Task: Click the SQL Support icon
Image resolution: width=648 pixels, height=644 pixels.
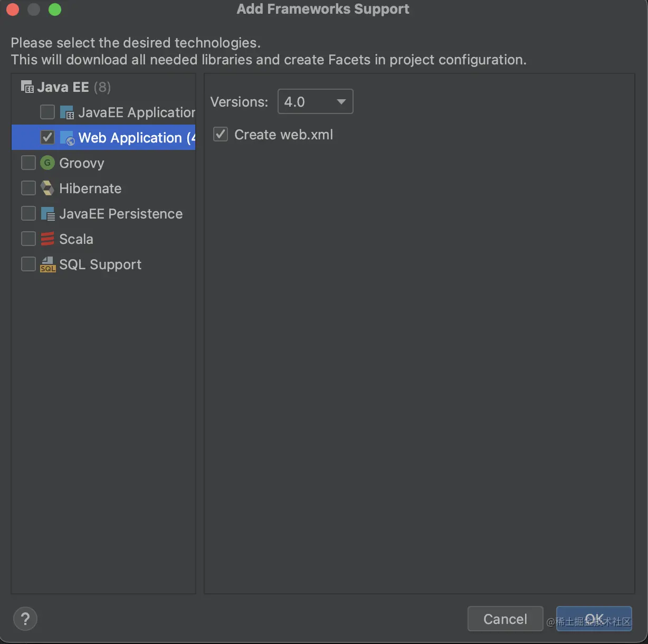Action: 47,264
